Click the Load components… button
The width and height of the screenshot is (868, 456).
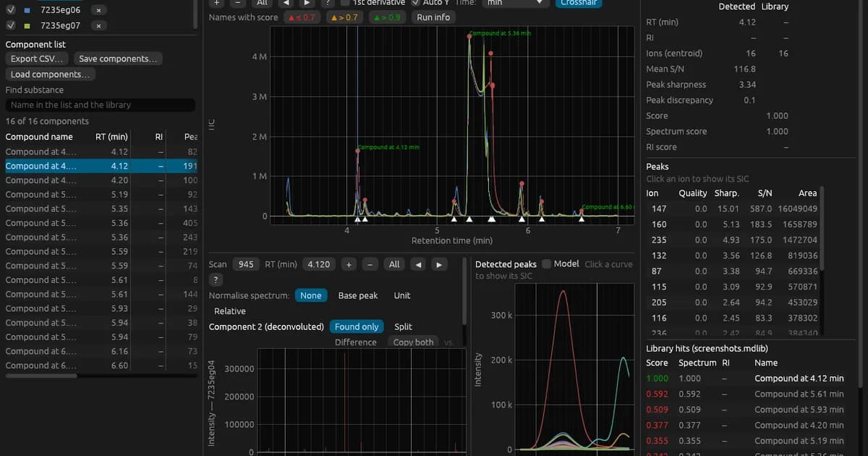pos(51,75)
